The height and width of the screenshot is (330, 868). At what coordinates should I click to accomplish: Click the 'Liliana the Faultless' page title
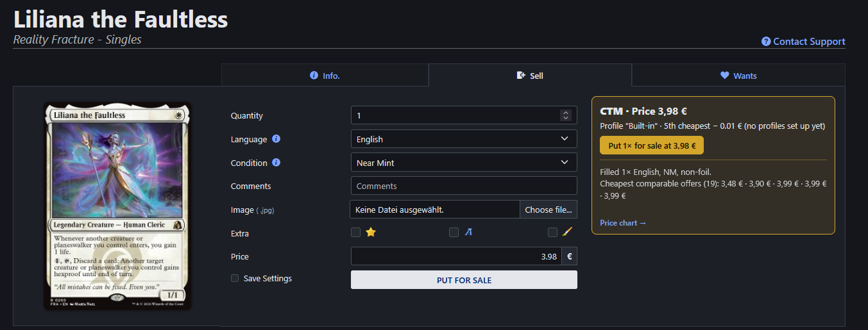click(121, 19)
